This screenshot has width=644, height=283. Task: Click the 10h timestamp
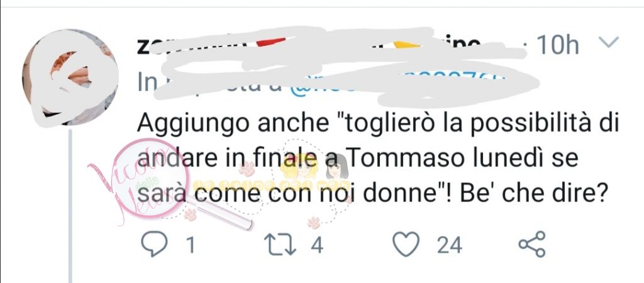click(557, 45)
